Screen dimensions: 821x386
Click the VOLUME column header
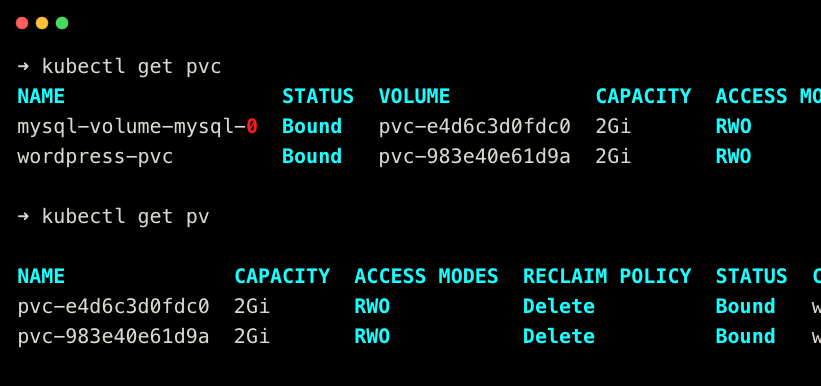point(414,96)
